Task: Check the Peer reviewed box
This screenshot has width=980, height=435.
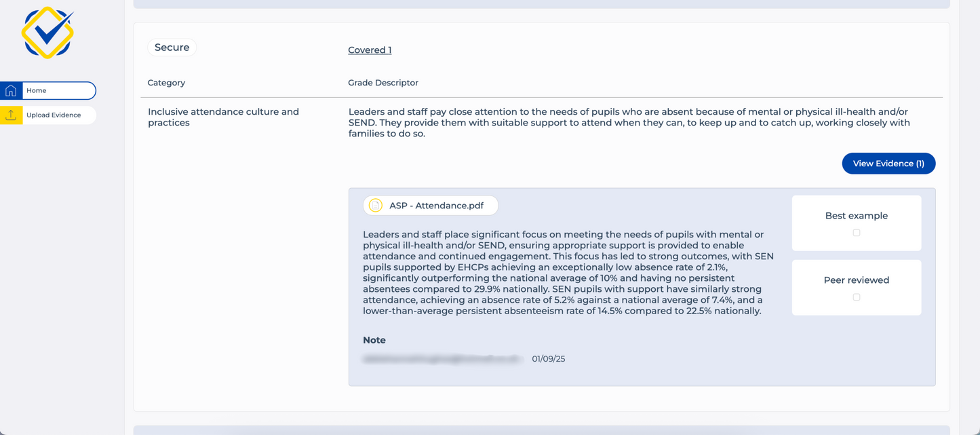Action: (856, 297)
